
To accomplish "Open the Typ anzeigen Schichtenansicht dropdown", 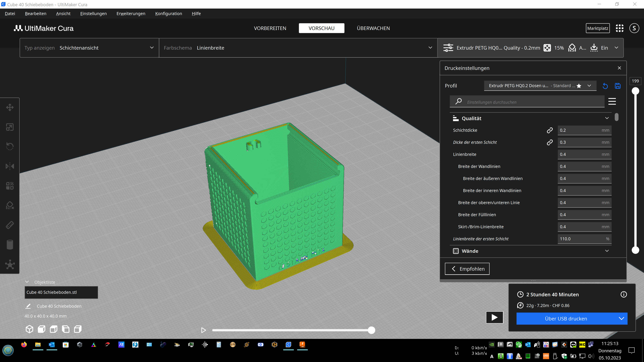I will tap(89, 48).
